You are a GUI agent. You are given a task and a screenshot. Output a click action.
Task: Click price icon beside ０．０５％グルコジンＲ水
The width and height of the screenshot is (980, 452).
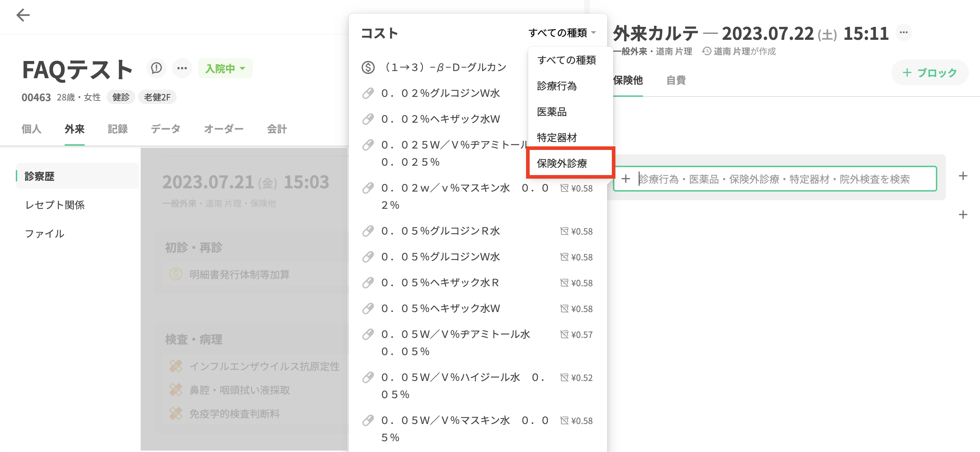point(564,231)
